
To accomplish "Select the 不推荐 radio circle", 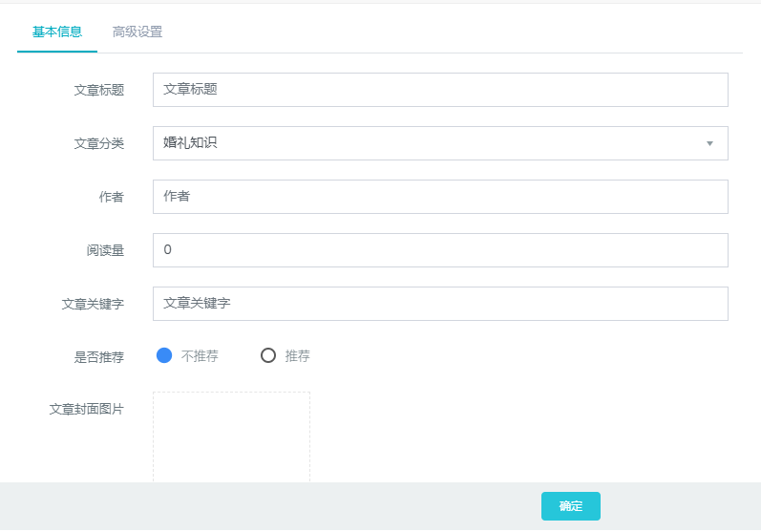I will click(x=164, y=355).
